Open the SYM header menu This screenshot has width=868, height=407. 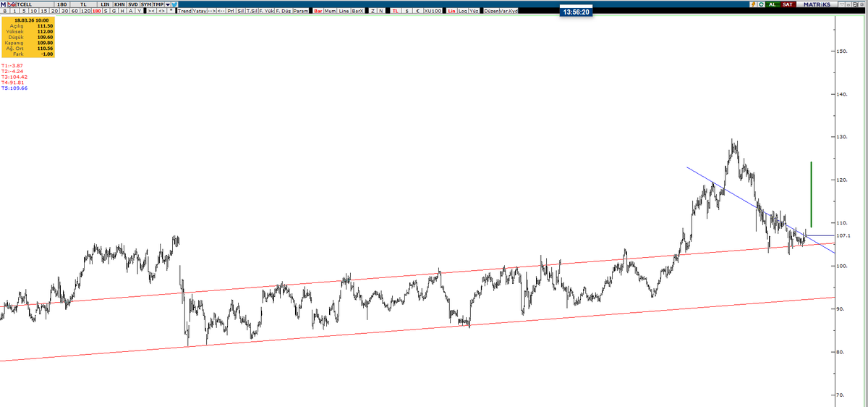click(x=146, y=4)
